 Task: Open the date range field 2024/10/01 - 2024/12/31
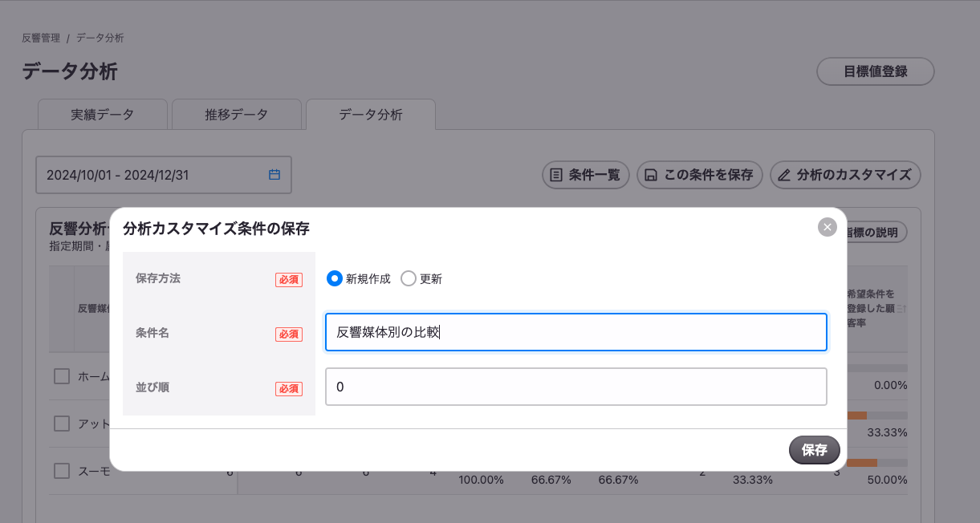(x=164, y=175)
